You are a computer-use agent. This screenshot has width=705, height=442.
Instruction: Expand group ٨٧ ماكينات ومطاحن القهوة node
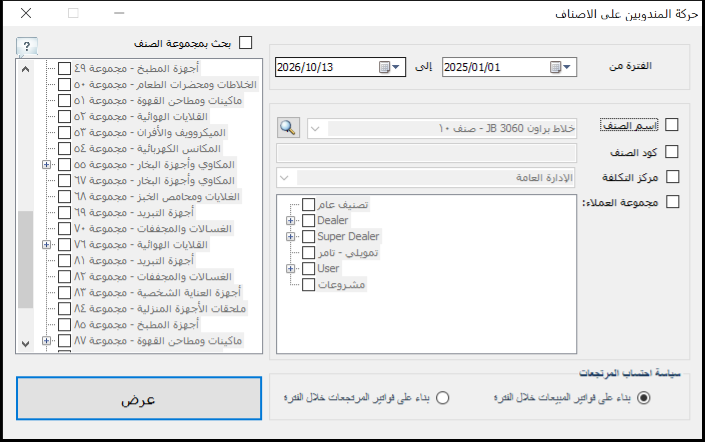(x=46, y=341)
